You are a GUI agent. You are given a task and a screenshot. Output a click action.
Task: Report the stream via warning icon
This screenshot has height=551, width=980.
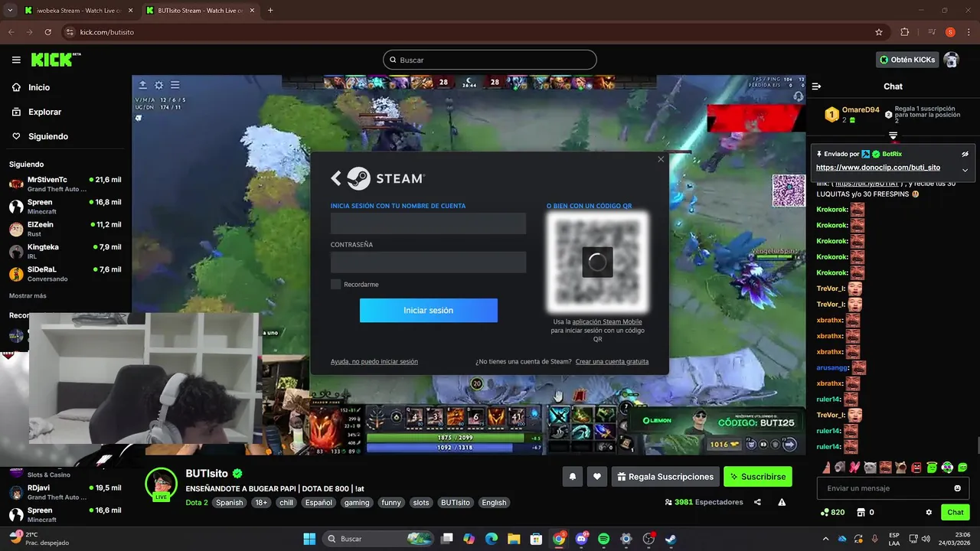782,502
